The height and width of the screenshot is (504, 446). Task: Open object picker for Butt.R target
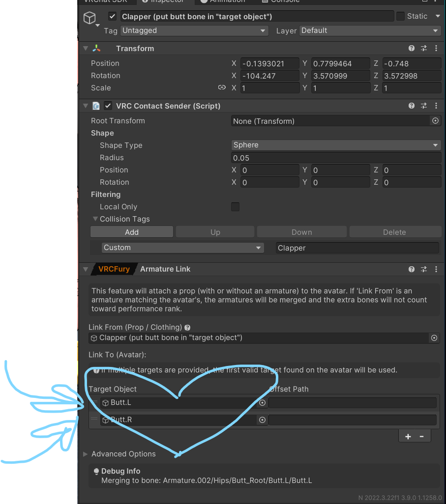point(262,420)
